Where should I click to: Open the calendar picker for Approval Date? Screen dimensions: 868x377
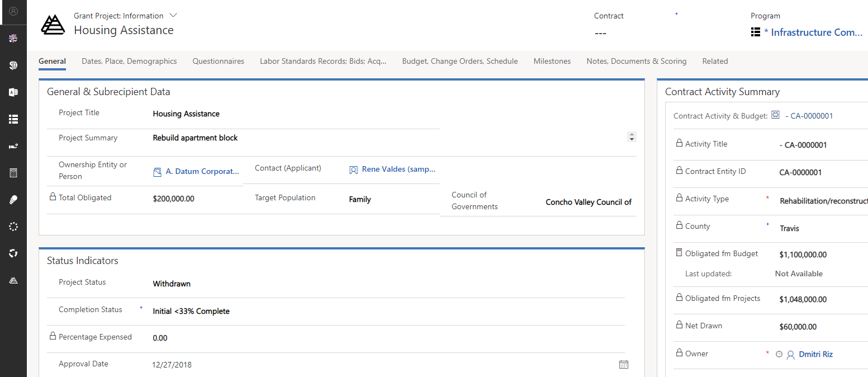pyautogui.click(x=624, y=365)
